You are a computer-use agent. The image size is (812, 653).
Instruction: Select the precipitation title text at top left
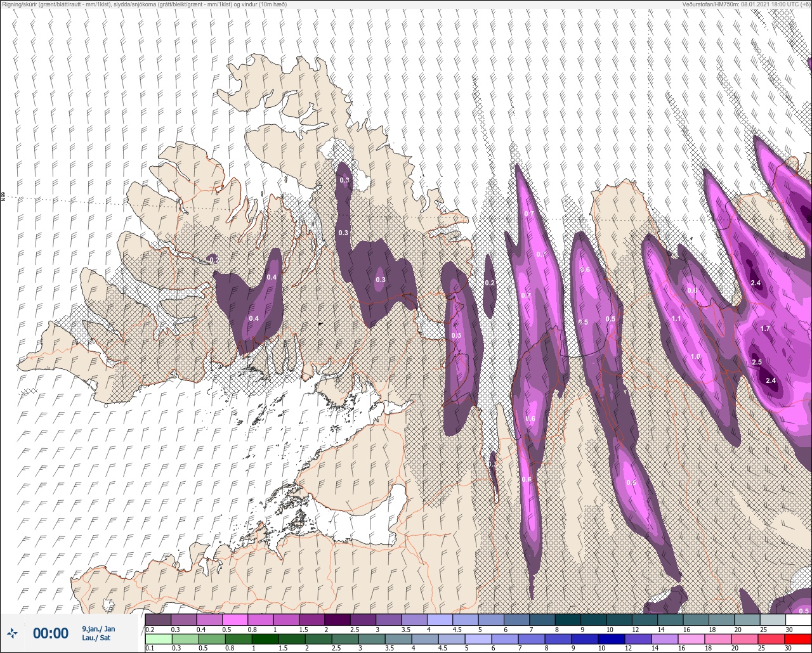click(144, 4)
